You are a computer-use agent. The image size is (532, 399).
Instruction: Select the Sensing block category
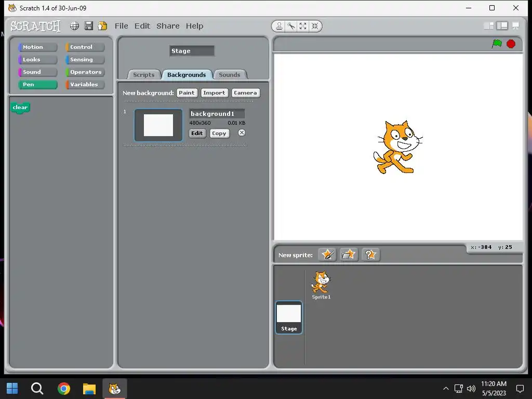tap(85, 60)
